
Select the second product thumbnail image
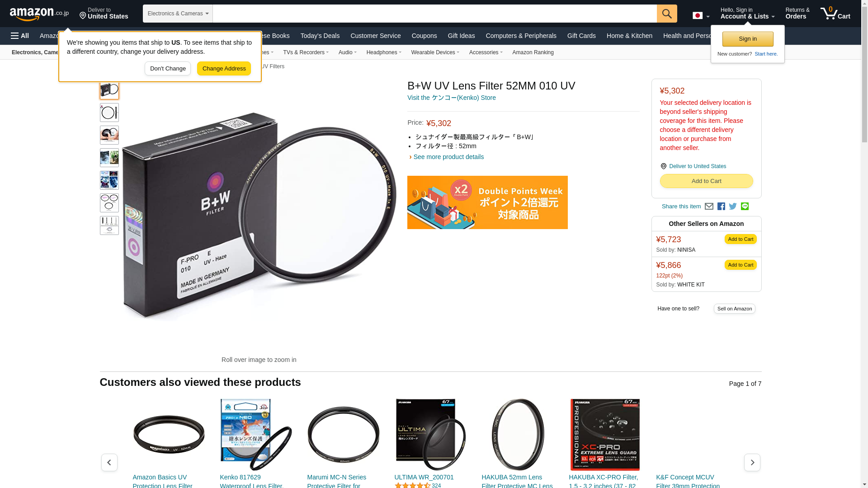pos(109,113)
